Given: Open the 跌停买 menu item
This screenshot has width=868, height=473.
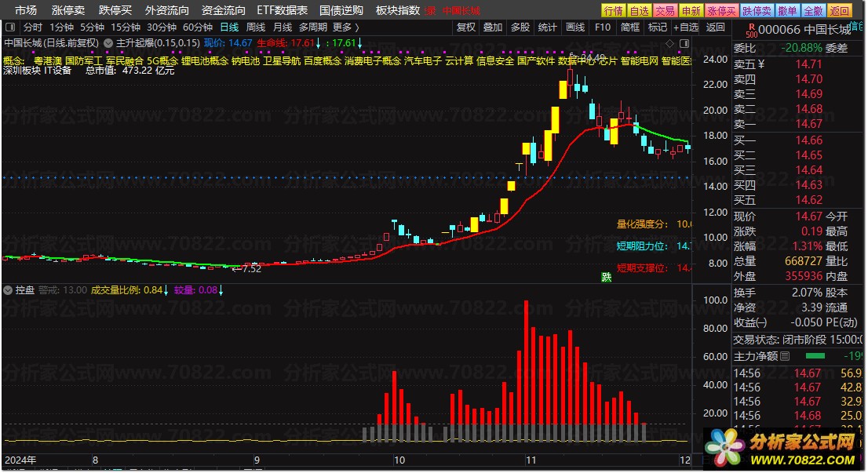Looking at the screenshot, I should click(115, 10).
